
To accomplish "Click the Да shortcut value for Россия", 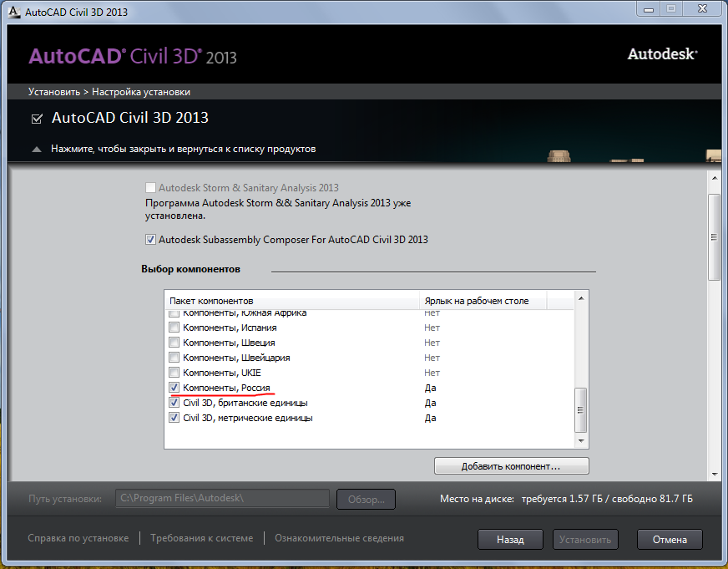I will [x=430, y=388].
